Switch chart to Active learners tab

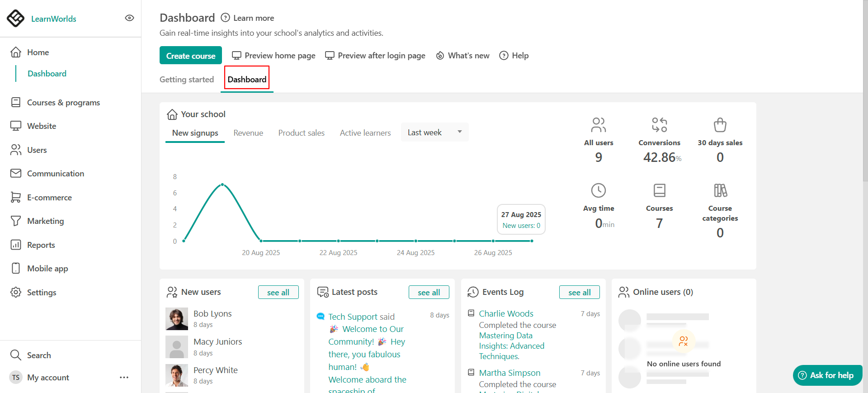coord(365,133)
